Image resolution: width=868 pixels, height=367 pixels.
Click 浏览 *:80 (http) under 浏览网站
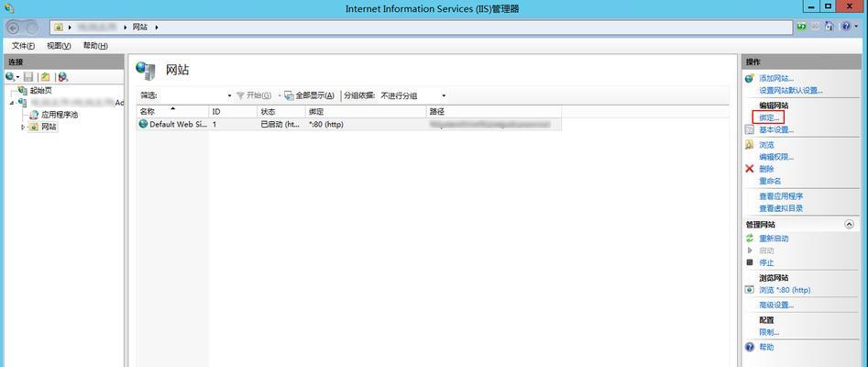point(785,290)
